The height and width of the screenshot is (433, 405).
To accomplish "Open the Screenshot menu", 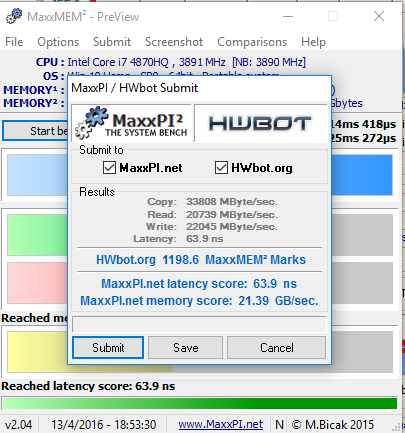I will tap(174, 42).
